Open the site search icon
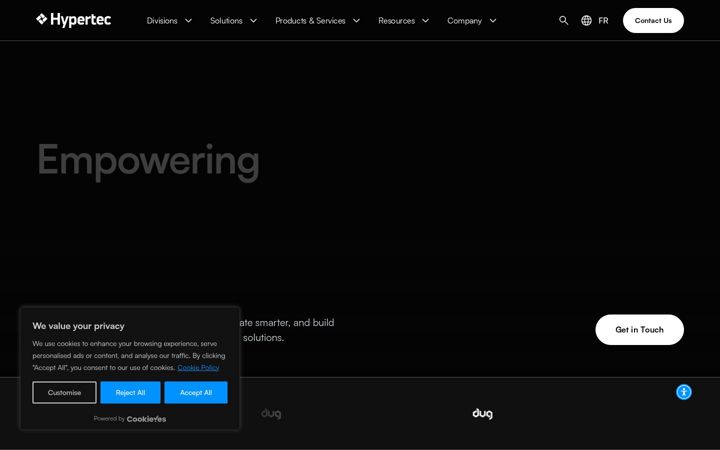The image size is (720, 450). (563, 20)
